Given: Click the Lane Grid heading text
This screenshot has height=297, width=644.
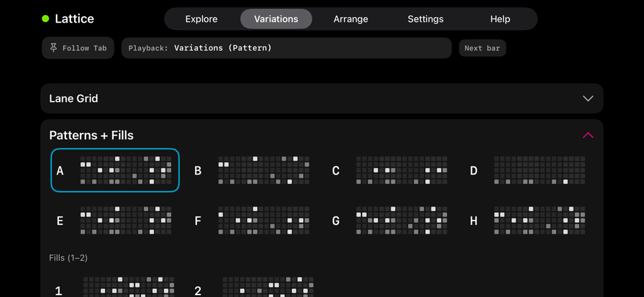Looking at the screenshot, I should [74, 99].
